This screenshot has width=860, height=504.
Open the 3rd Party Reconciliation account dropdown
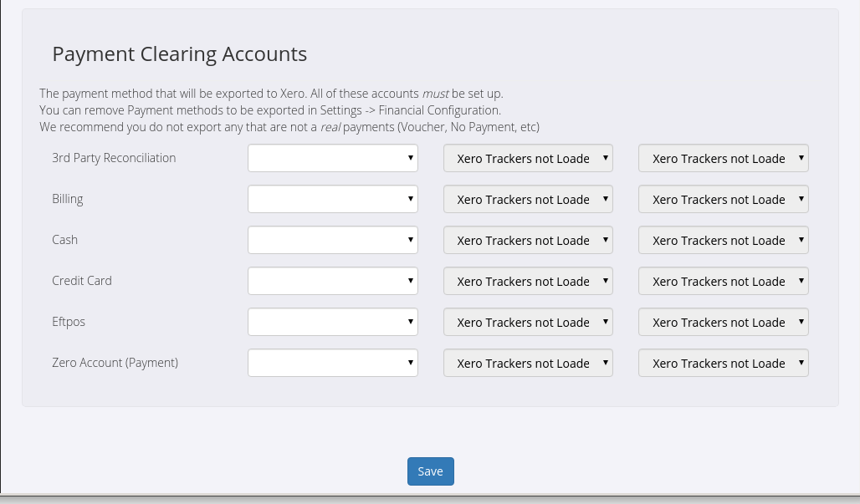(x=332, y=158)
